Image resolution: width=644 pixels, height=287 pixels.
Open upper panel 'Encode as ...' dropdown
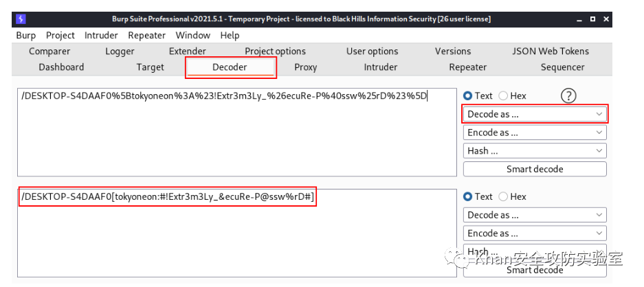(535, 133)
